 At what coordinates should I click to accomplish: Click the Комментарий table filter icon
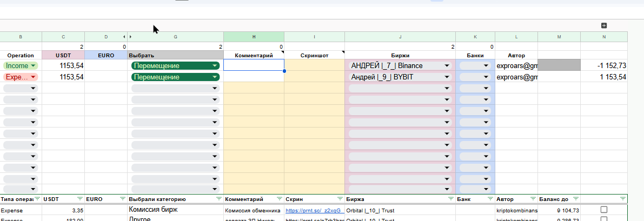click(279, 199)
